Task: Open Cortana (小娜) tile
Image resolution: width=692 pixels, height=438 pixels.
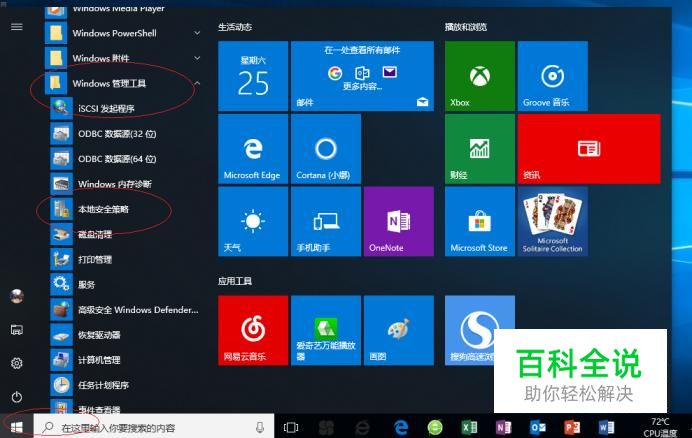Action: click(x=326, y=149)
